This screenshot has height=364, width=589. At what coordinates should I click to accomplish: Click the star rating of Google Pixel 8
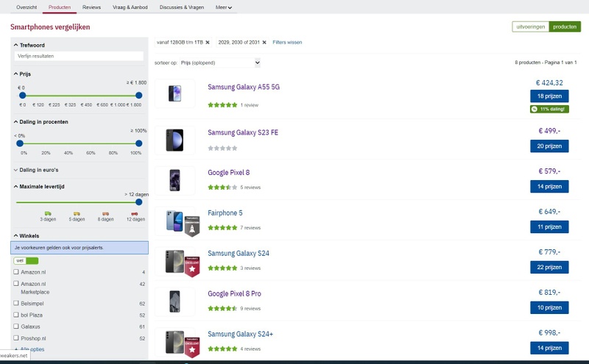click(222, 188)
